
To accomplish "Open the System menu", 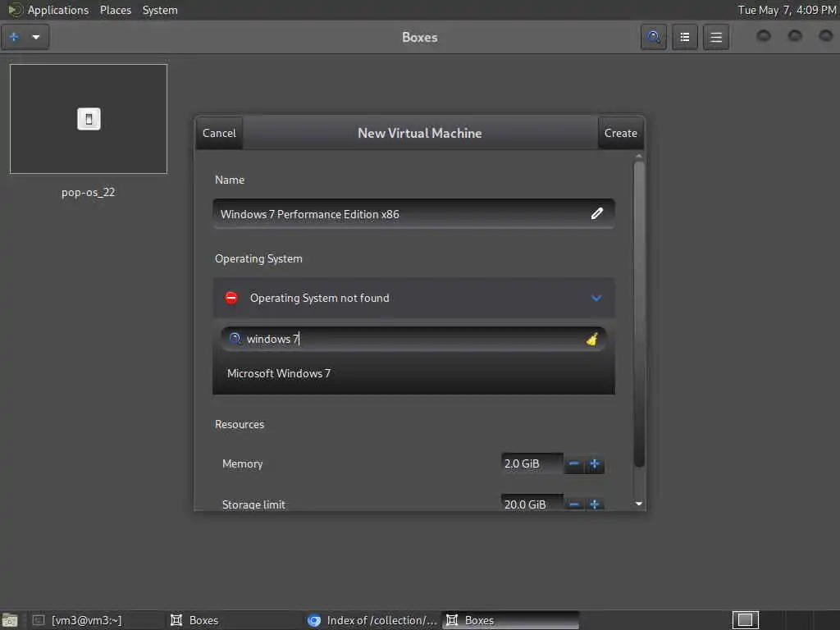I will (x=160, y=10).
